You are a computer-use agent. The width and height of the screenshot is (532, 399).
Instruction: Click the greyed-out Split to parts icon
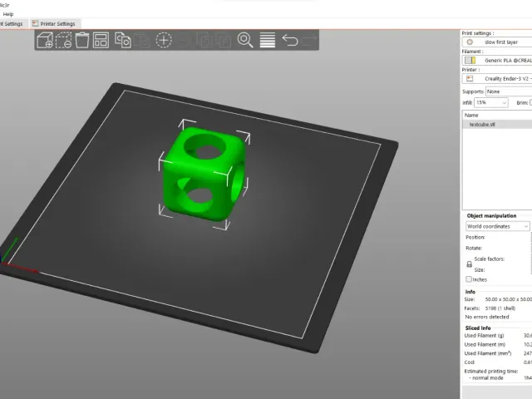tap(224, 40)
